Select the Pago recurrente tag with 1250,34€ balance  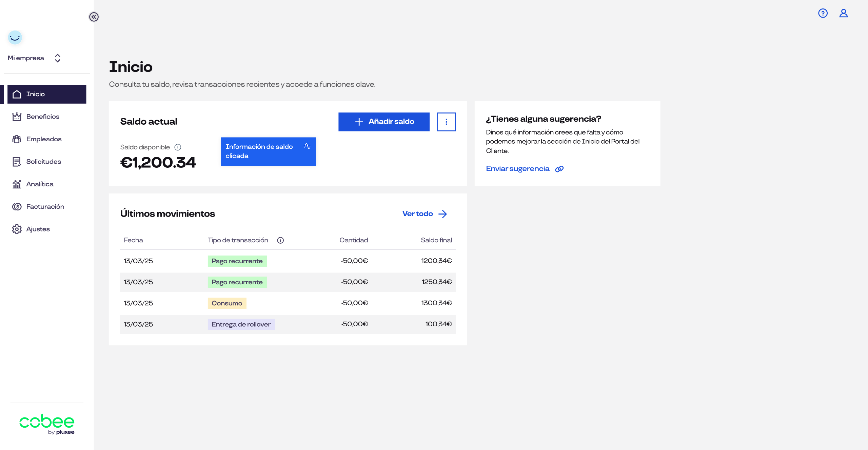click(x=237, y=282)
